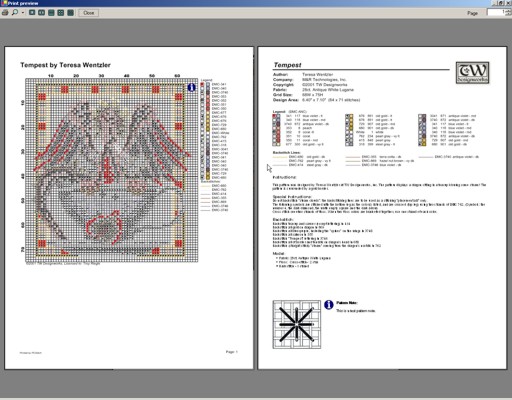
Task: Click the first page chart thumbnail
Action: (112, 170)
